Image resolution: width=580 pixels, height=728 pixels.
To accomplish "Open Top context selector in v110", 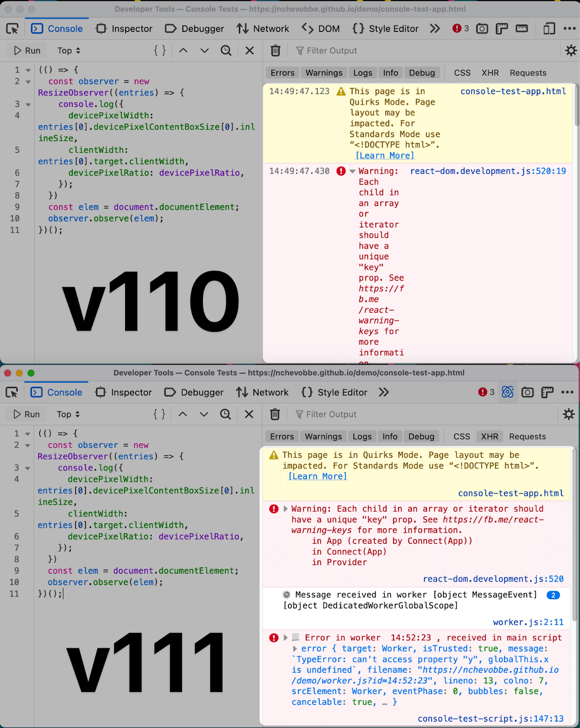I will 69,51.
